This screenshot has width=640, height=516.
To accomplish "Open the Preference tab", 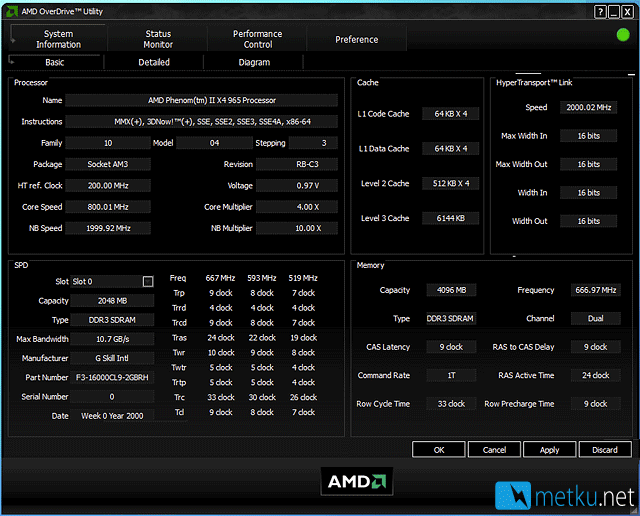I will point(356,40).
